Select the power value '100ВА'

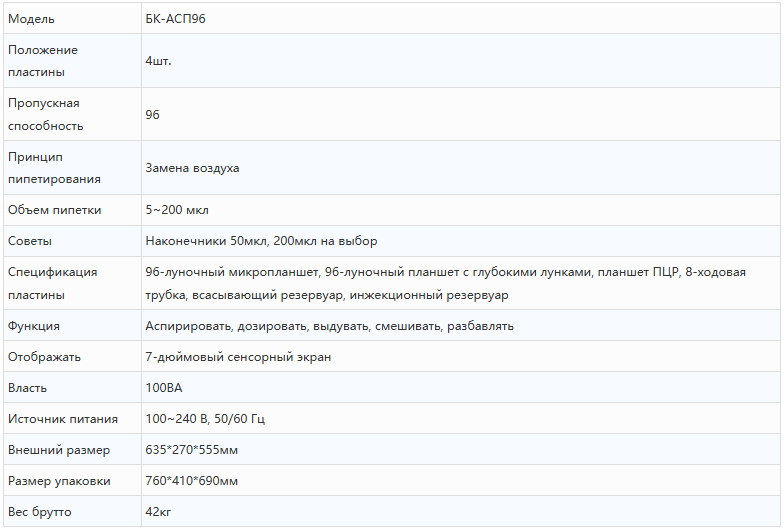164,388
